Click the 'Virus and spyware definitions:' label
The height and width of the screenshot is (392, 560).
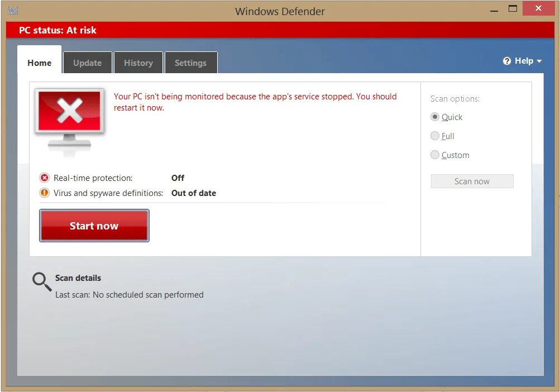(108, 193)
